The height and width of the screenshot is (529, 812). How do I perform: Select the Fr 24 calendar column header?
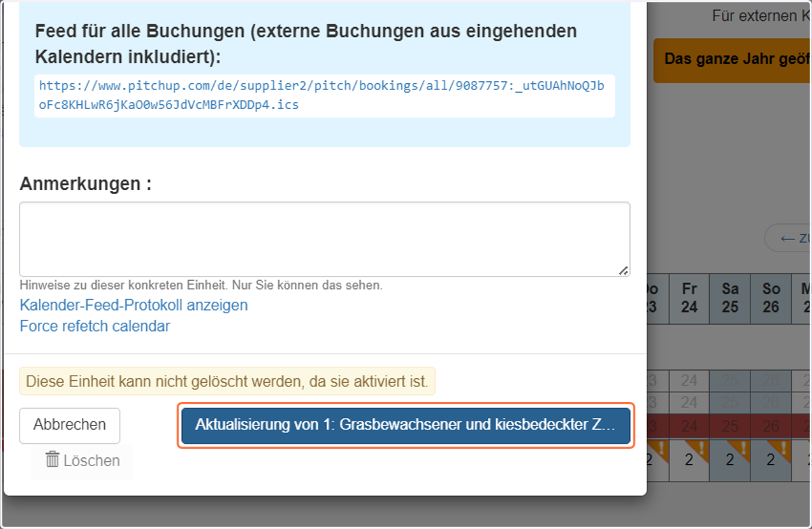690,298
